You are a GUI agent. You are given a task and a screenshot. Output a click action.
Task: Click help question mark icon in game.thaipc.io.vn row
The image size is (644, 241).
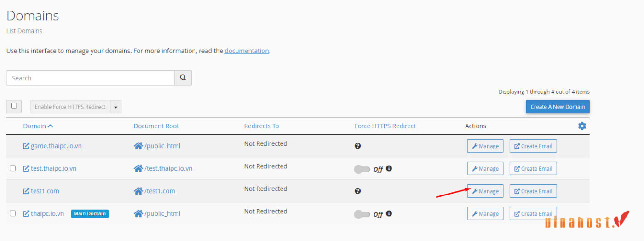coord(358,146)
